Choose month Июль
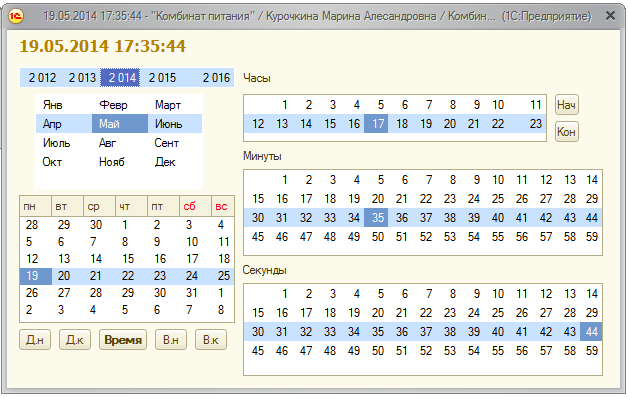Viewport: 628px width, 398px height. [x=56, y=143]
